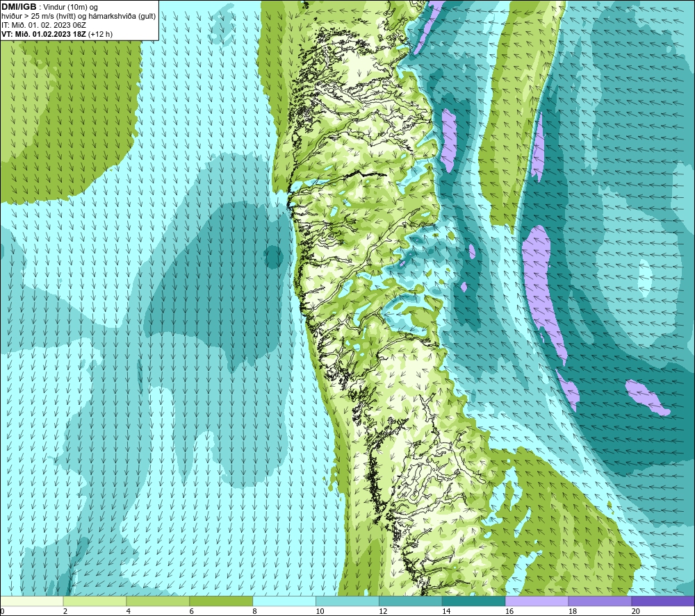This screenshot has height=616, width=695.
Task: Click the 'Vindur (10m) og' text
Action: 70,8
